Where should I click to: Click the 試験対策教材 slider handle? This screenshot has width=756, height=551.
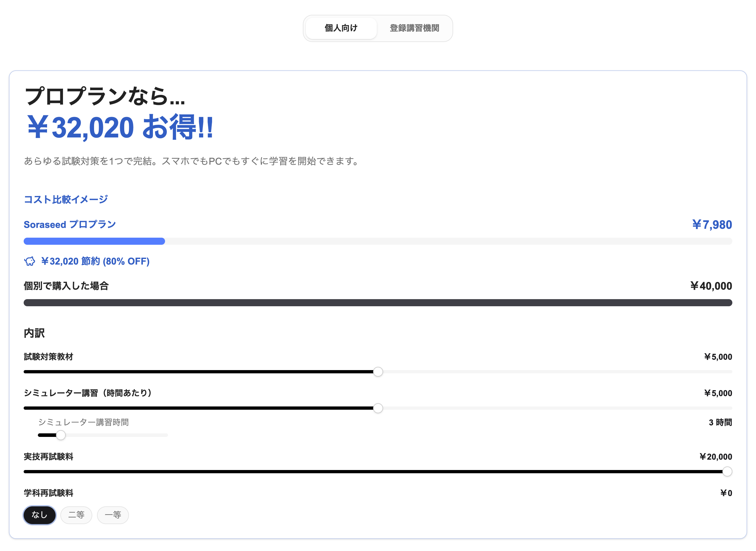point(378,372)
